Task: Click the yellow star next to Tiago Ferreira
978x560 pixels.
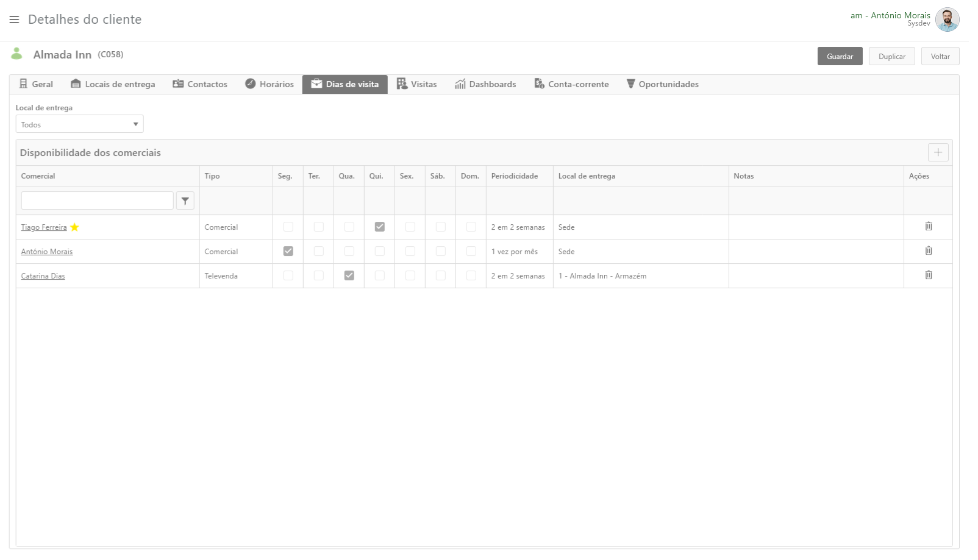Action: (x=75, y=227)
